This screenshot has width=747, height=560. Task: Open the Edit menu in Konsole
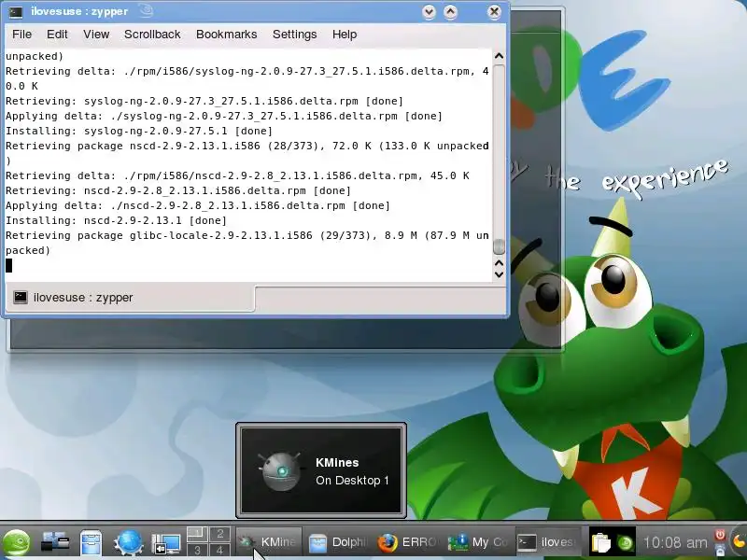pyautogui.click(x=57, y=35)
